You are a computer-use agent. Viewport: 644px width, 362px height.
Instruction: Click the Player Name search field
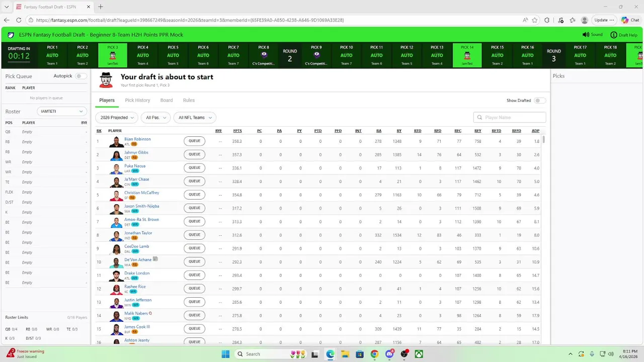pos(510,117)
